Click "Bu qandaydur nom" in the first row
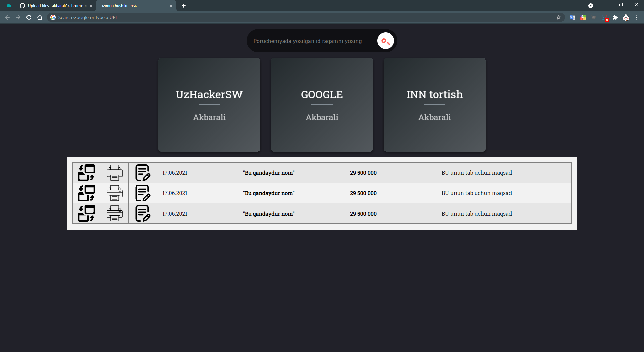Image resolution: width=644 pixels, height=352 pixels. [x=269, y=173]
